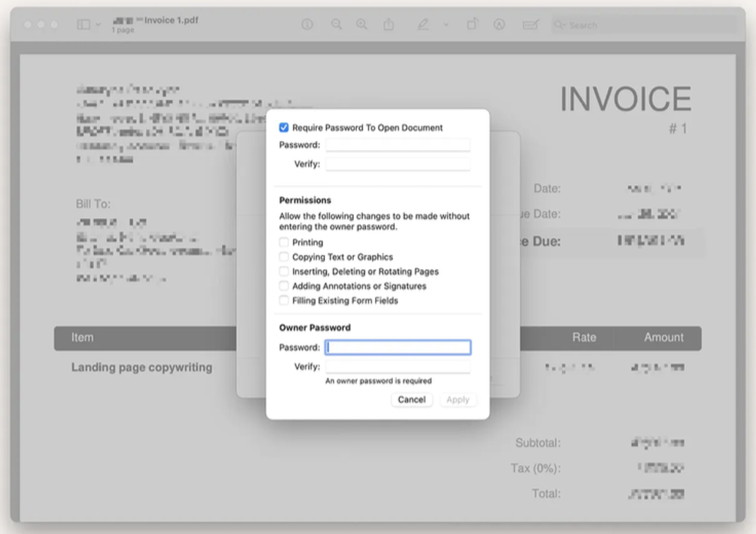Click the Landing page copywriting row
The height and width of the screenshot is (534, 756).
coord(142,368)
